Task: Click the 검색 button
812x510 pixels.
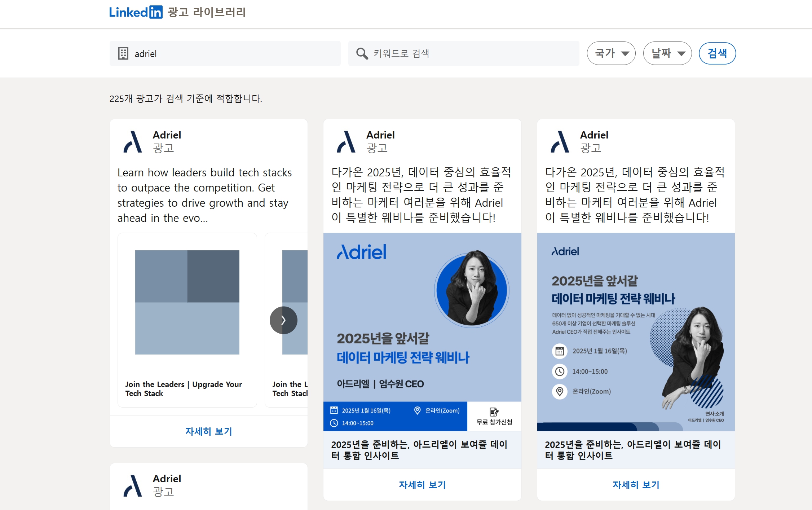Action: [x=717, y=53]
